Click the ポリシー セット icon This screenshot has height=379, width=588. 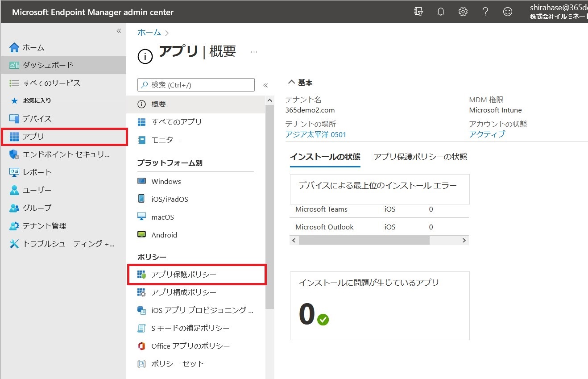[141, 364]
